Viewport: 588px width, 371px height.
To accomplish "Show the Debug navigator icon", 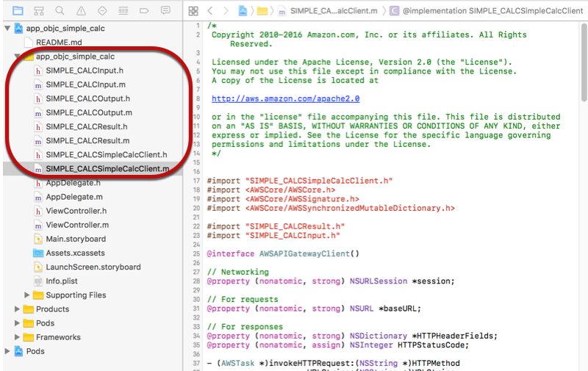I will (123, 11).
